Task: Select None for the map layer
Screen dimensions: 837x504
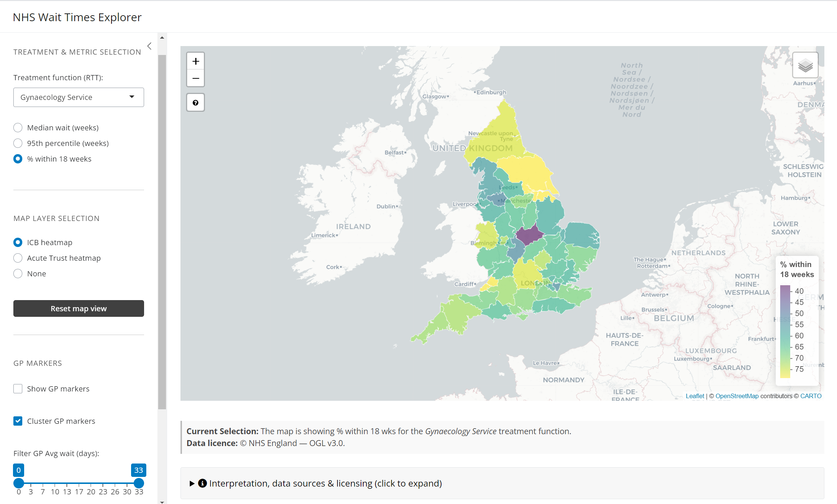Action: 18,274
